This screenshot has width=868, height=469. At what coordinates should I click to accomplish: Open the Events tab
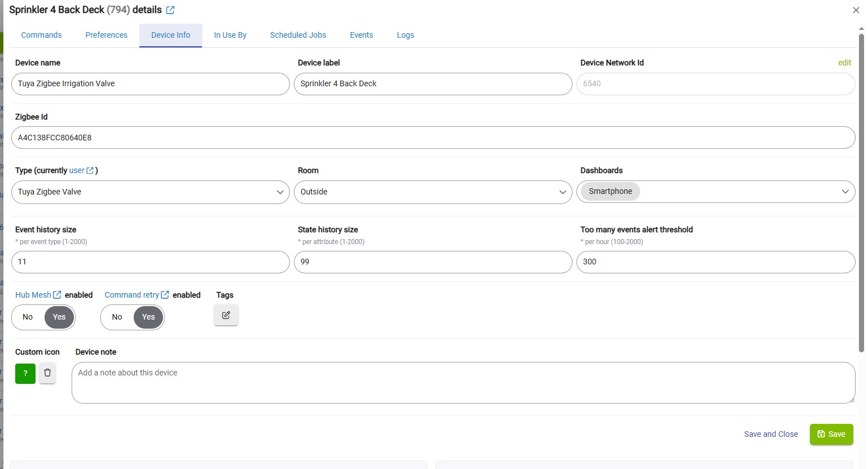click(362, 35)
